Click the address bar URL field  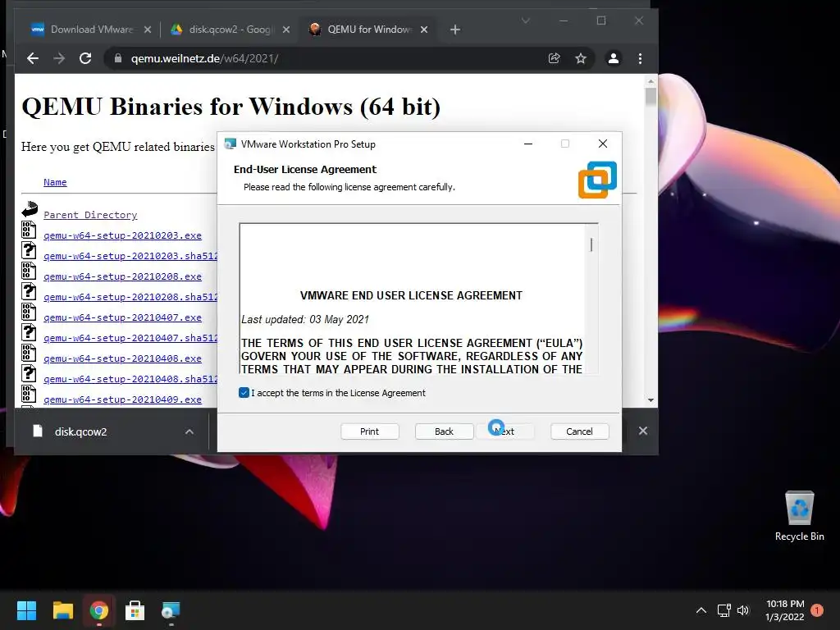pos(326,58)
